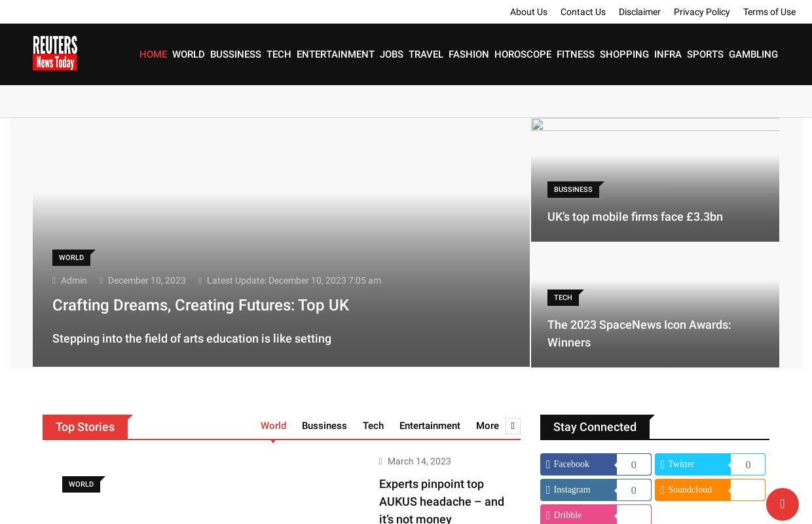Choose the Entertainment tab in Top Stories
The image size is (812, 524).
430,426
